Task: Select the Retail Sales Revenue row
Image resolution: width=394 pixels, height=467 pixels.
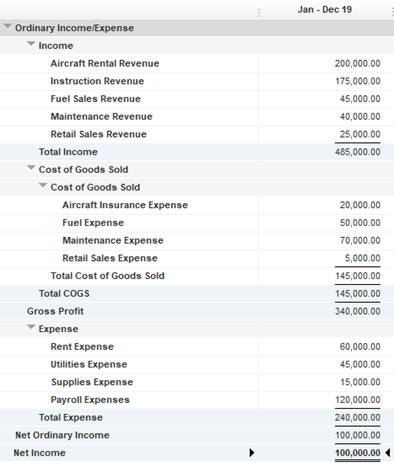Action: 197,134
